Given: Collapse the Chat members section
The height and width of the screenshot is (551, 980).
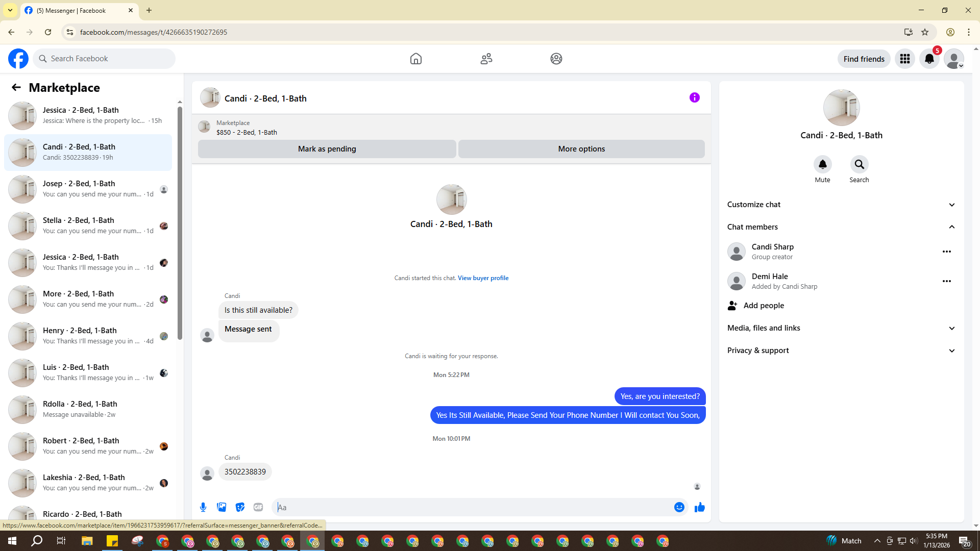Looking at the screenshot, I should click(841, 227).
